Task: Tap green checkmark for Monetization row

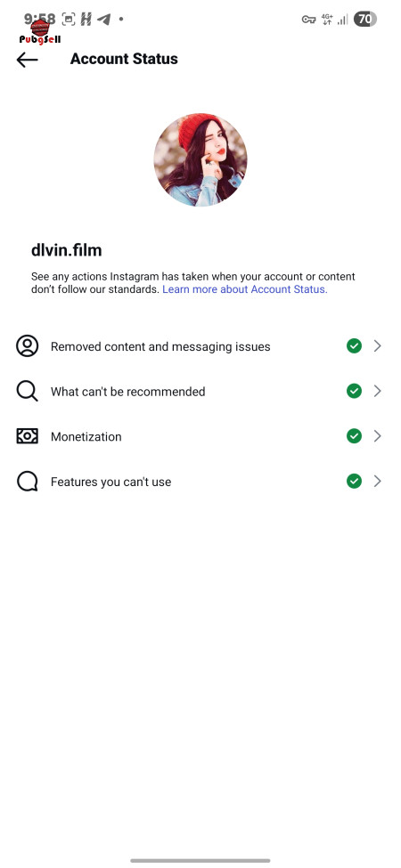Action: pyautogui.click(x=354, y=436)
